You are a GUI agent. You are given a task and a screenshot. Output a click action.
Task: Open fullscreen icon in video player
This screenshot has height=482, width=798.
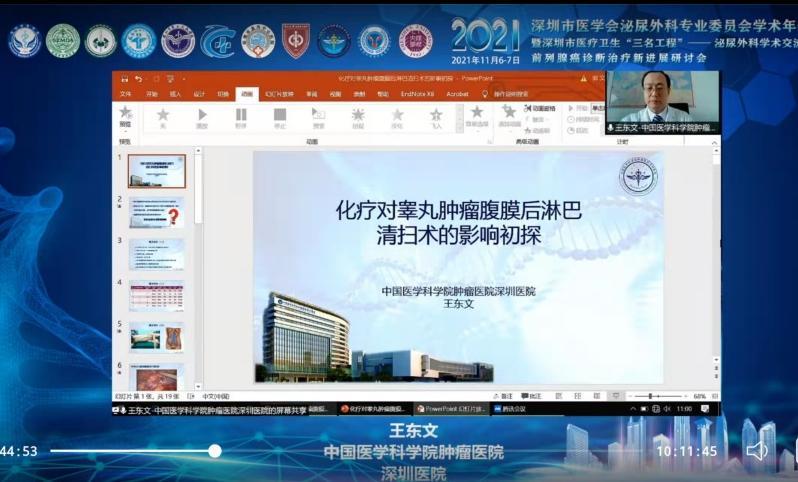pos(789,451)
